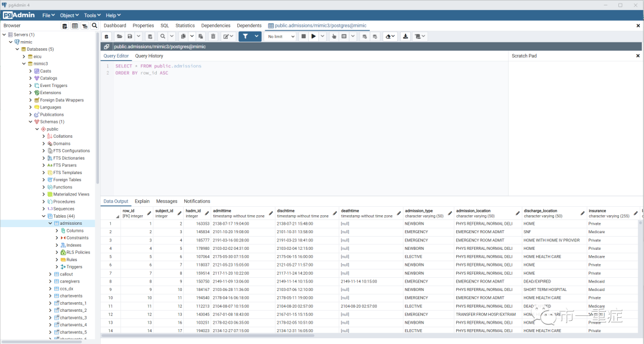Click the pencil icon on deathtime column
The height and width of the screenshot is (344, 644).
[399, 213]
